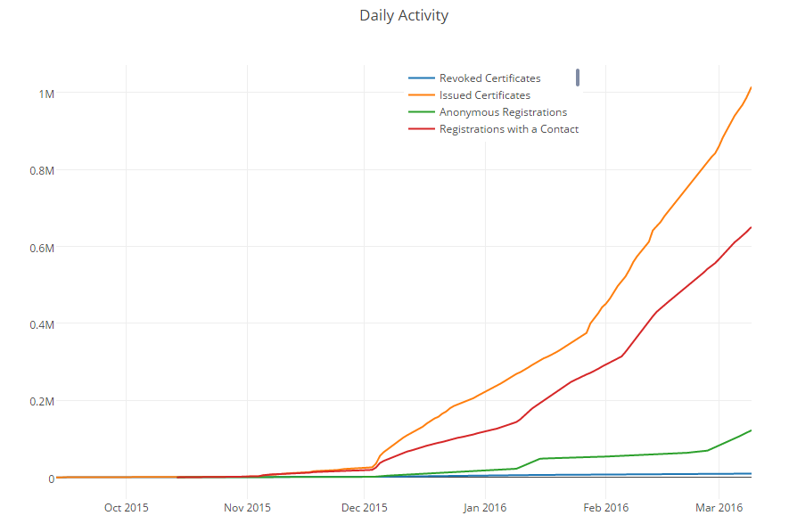Image resolution: width=789 pixels, height=532 pixels.
Task: Click the legend scrollbar handle
Action: coord(578,78)
